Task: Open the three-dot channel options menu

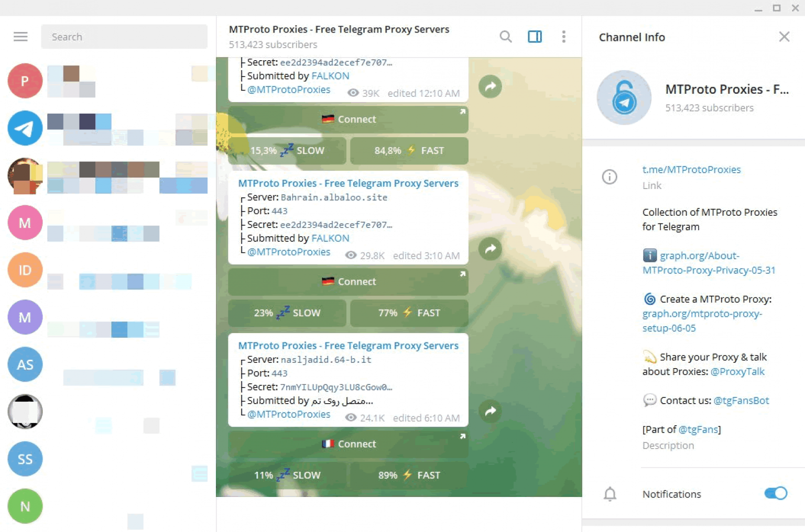Action: (x=564, y=37)
